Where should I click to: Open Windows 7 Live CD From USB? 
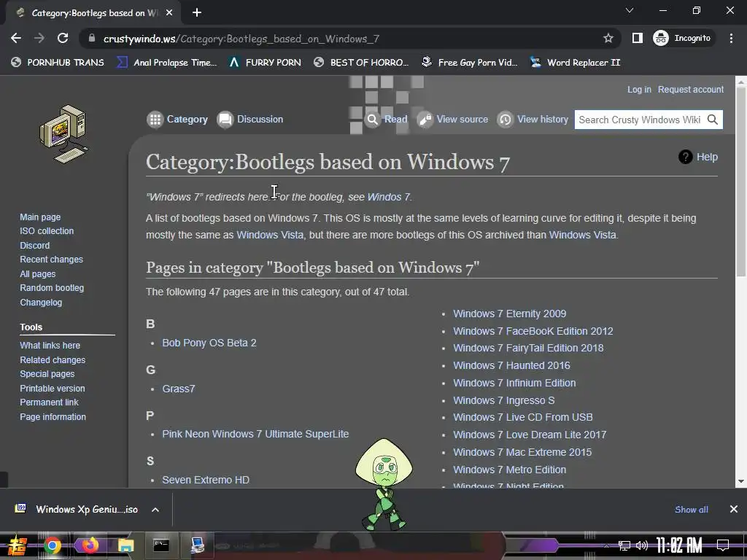tap(523, 417)
